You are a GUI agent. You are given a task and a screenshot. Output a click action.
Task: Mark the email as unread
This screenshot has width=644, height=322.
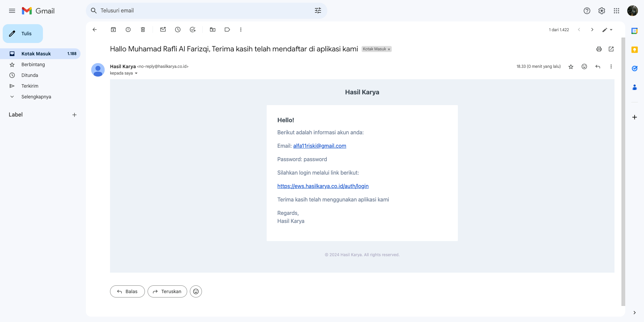[x=163, y=30]
